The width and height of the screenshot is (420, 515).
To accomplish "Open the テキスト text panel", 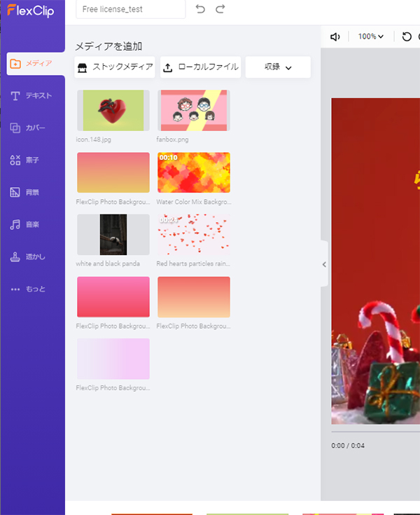I will tap(32, 95).
